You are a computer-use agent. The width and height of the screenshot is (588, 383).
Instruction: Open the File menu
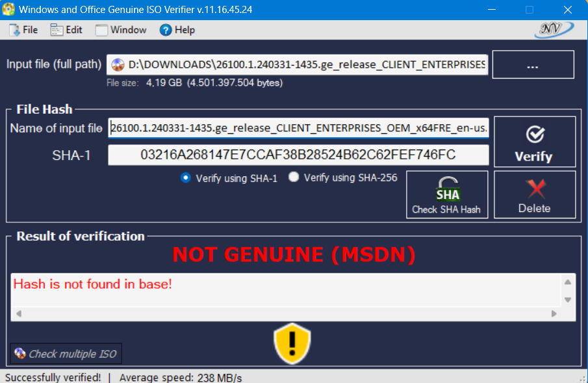(x=23, y=30)
